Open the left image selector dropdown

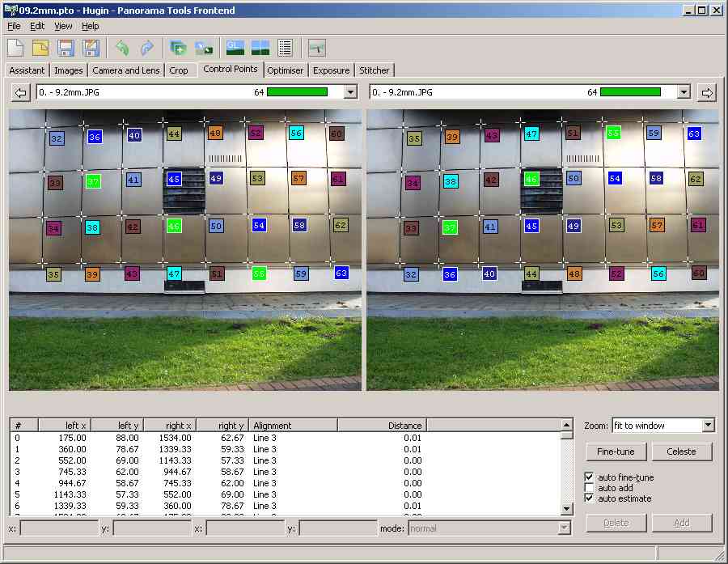pos(350,92)
